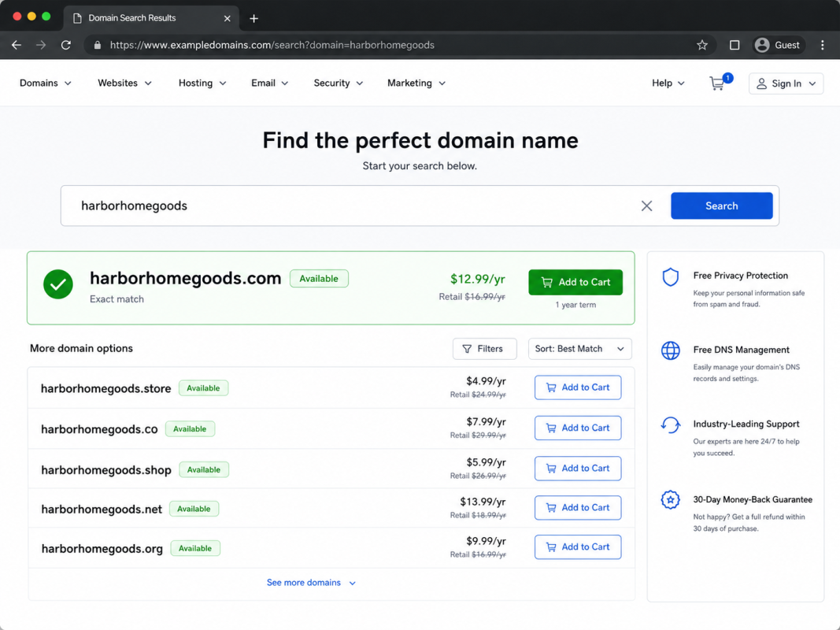This screenshot has height=630, width=840.
Task: Click the harborhomegoods.co domain name
Action: pyautogui.click(x=99, y=429)
